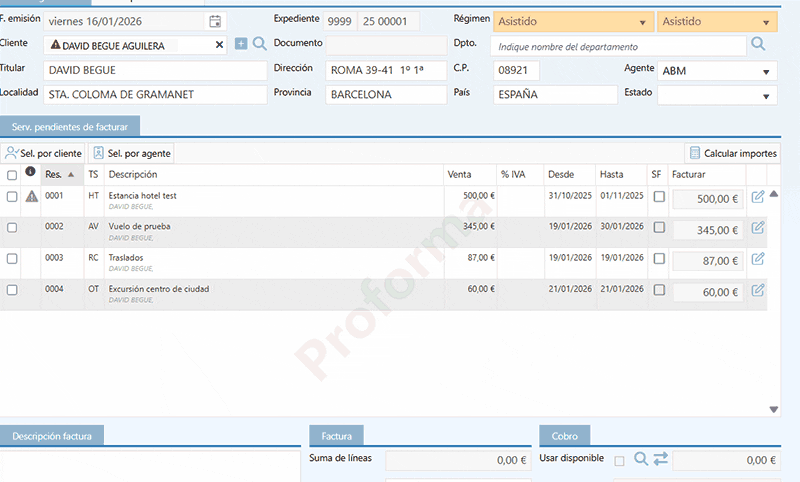This screenshot has width=800, height=482.
Task: Select the row 0004 checkbox
Action: (x=12, y=290)
